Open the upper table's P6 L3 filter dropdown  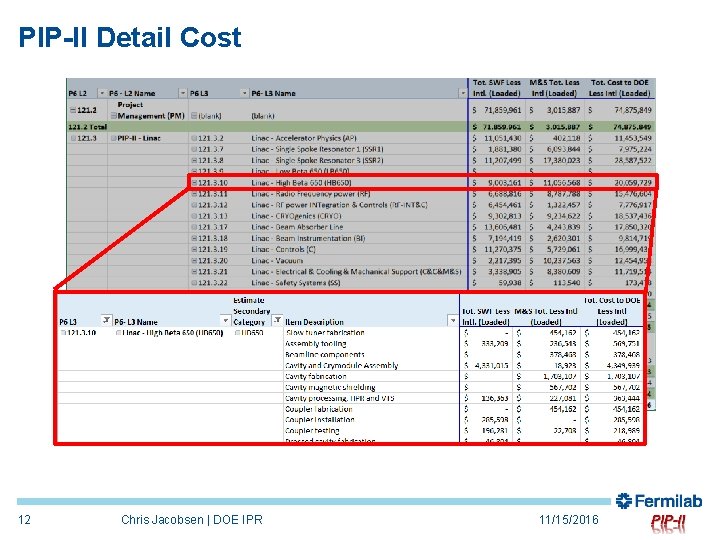[x=244, y=93]
